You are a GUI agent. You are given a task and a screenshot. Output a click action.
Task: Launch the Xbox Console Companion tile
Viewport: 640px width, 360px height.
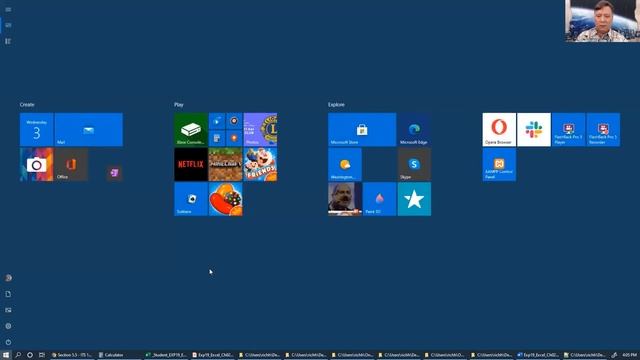coord(191,130)
